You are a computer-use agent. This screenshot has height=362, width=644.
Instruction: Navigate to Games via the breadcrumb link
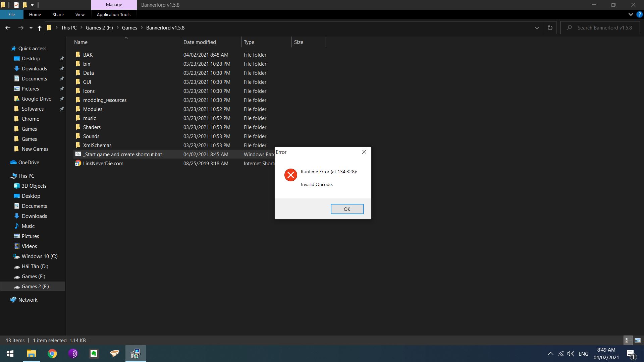(x=129, y=27)
